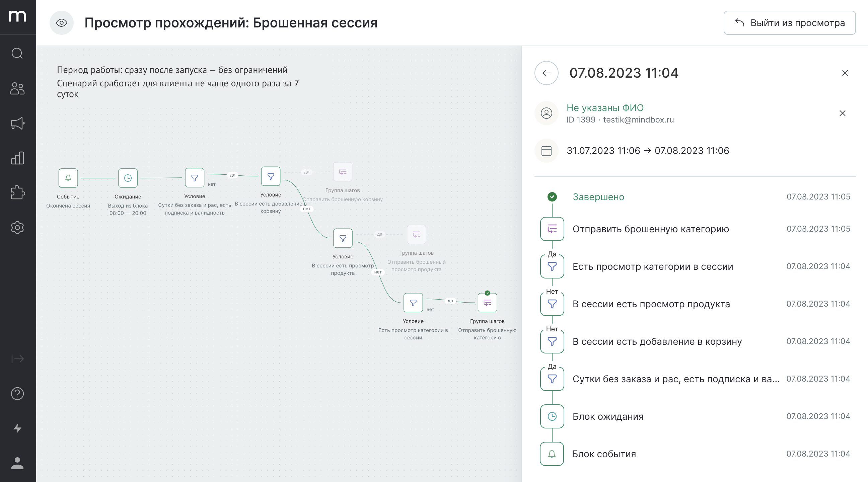Select group node Отправить брошенную корзину

point(343,172)
